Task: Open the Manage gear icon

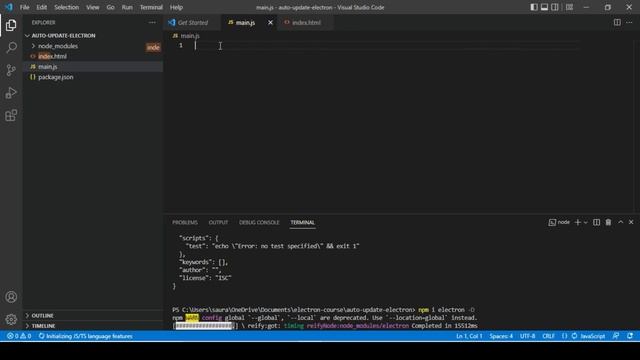Action: 11,319
